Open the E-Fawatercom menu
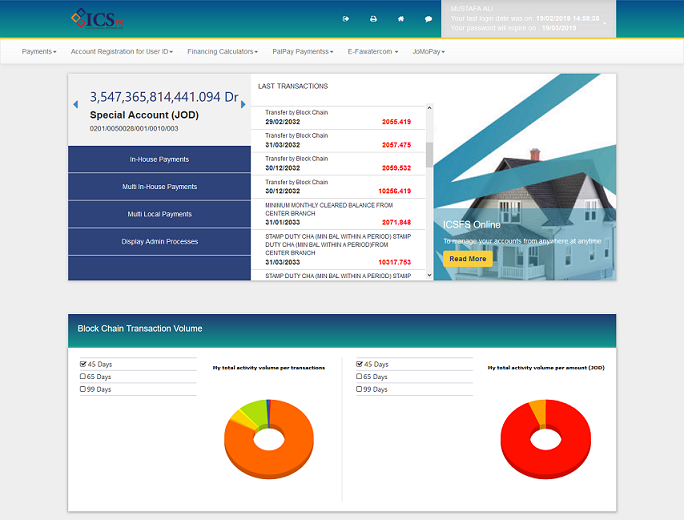Viewport: 684px width, 520px height. tap(373, 51)
